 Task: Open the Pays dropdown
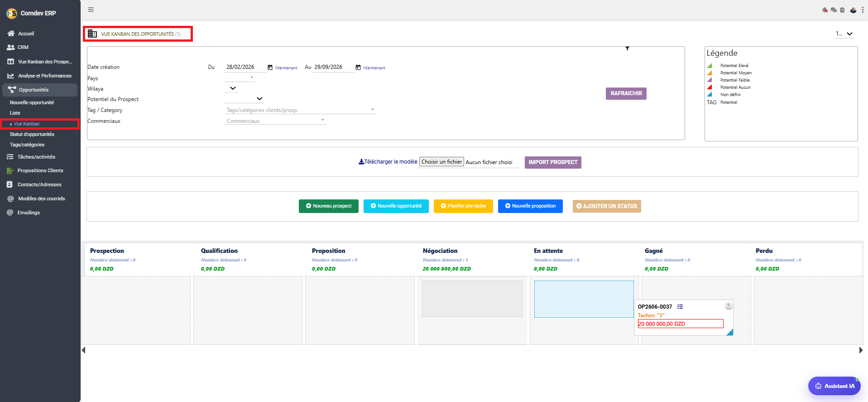(240, 78)
